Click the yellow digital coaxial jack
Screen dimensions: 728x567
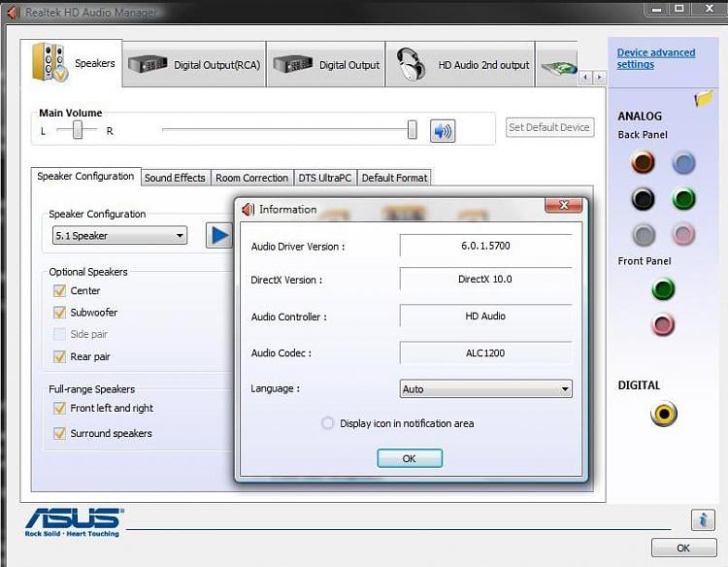(664, 414)
